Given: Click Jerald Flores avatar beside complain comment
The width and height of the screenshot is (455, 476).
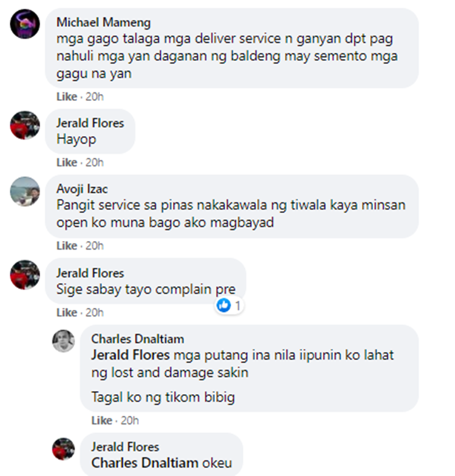Looking at the screenshot, I should (25, 274).
